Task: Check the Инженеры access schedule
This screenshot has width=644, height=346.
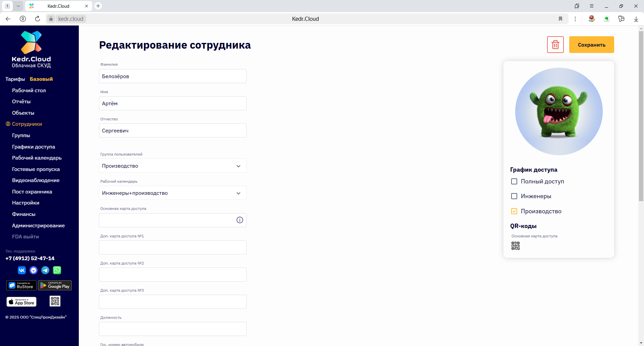Action: 514,196
